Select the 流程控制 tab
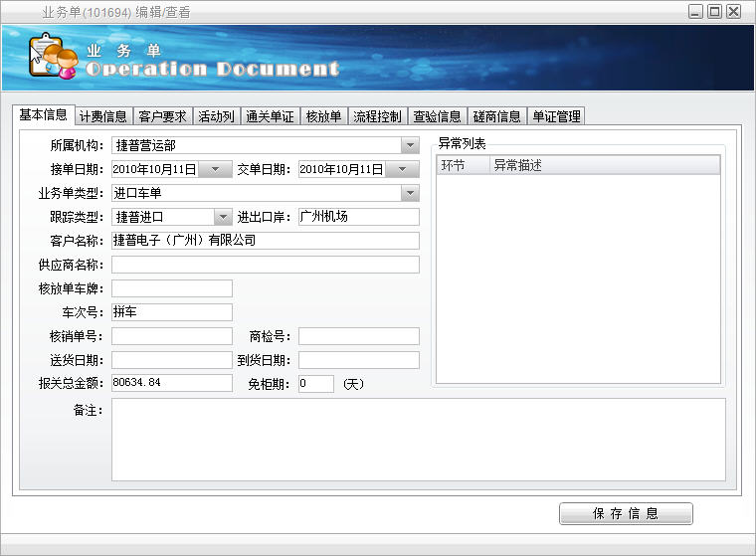756x556 pixels. (x=377, y=116)
